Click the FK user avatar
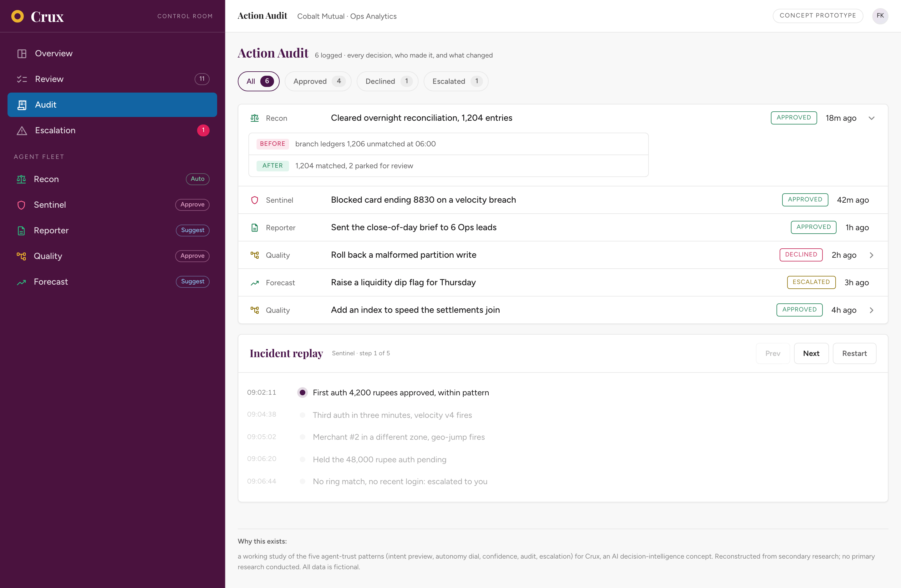This screenshot has height=588, width=901. coord(880,16)
